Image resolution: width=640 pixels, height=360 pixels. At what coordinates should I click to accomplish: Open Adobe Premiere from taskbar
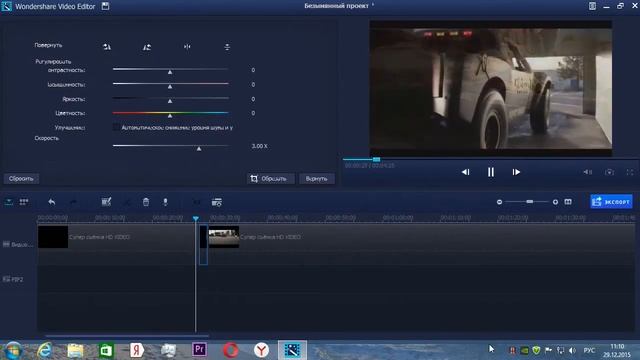[199, 350]
